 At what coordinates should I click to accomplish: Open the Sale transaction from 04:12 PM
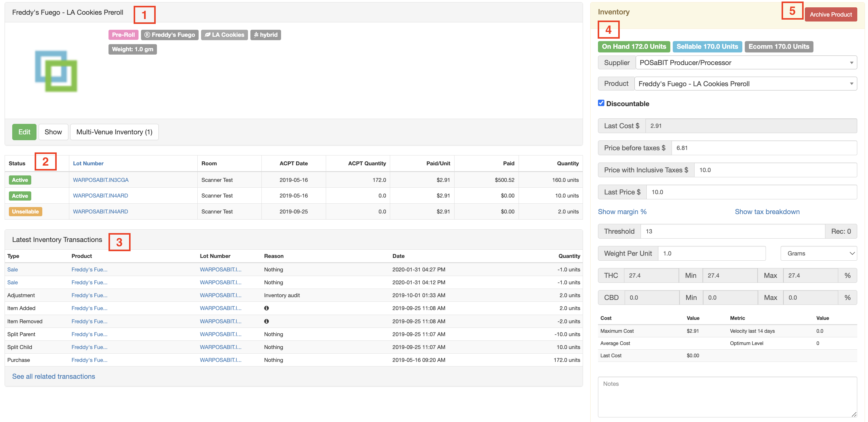13,282
